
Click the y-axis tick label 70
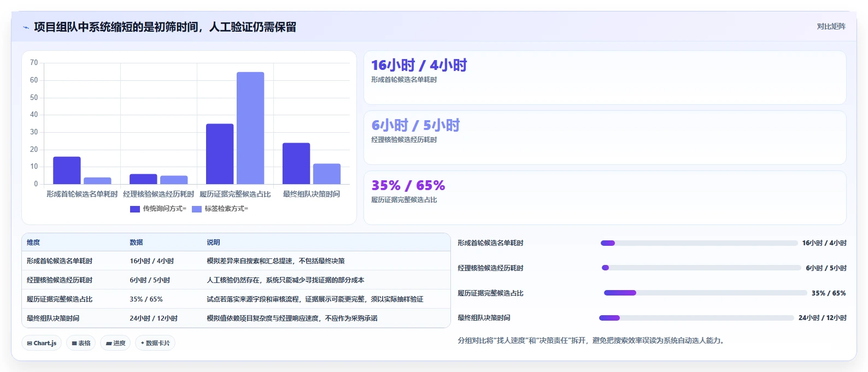pos(34,63)
